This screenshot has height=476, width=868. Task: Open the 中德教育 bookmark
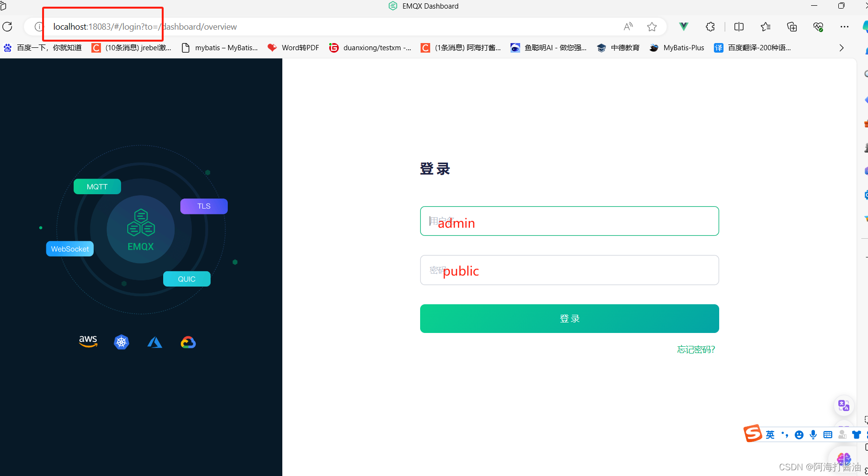[618, 48]
